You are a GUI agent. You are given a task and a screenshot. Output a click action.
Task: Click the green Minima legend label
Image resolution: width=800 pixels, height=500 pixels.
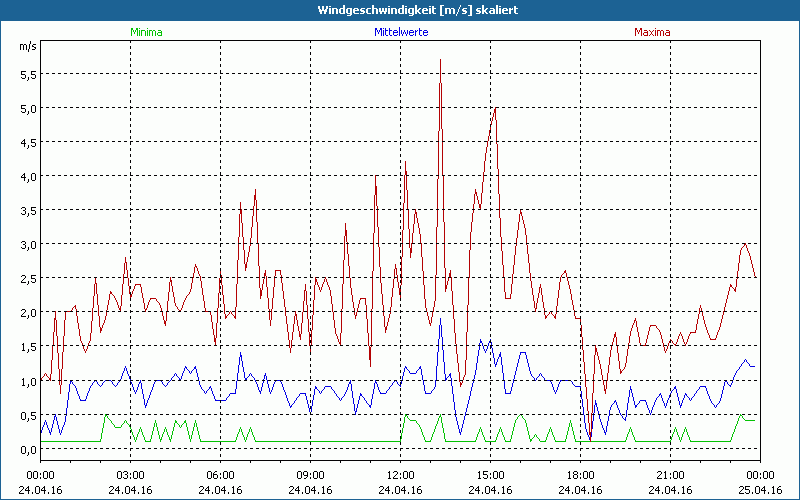pyautogui.click(x=145, y=32)
